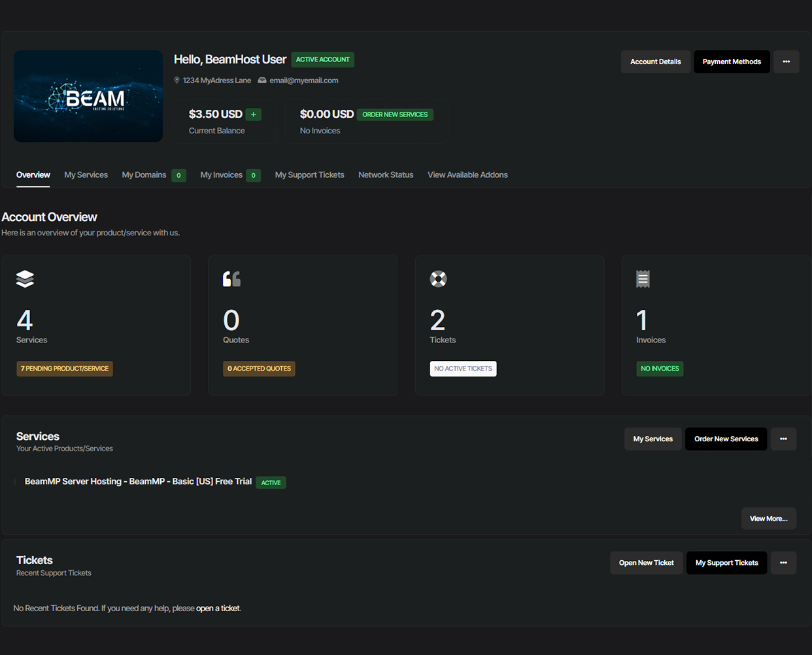The width and height of the screenshot is (812, 655).
Task: Click the '$0.00 USD' invoice amount
Action: (327, 114)
